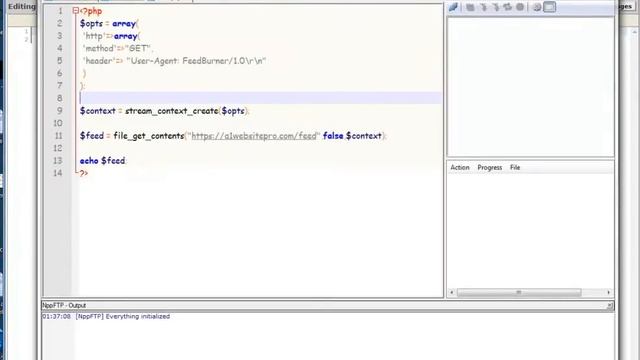Click line number 11 in margin
Viewport: 640px width, 360px height.
(x=58, y=136)
